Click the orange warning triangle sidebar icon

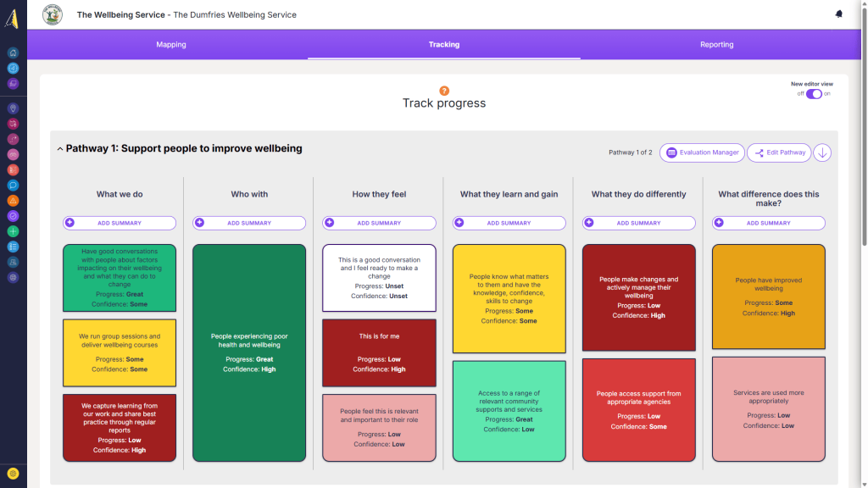click(x=13, y=200)
